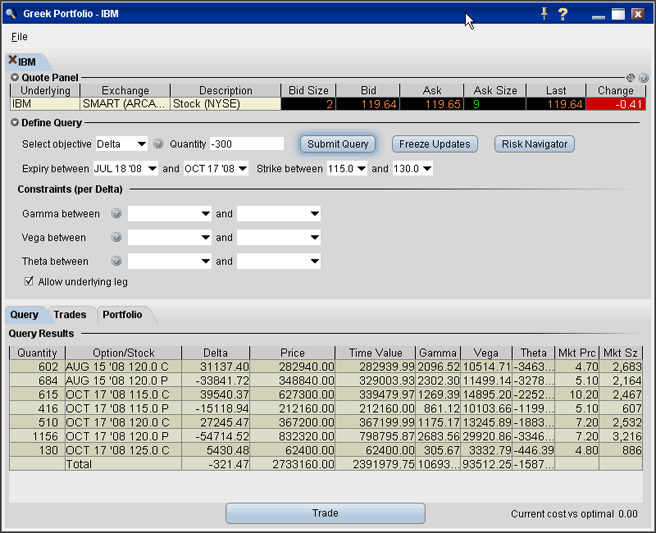The image size is (656, 533).
Task: Switch to the Query tab
Action: click(24, 315)
